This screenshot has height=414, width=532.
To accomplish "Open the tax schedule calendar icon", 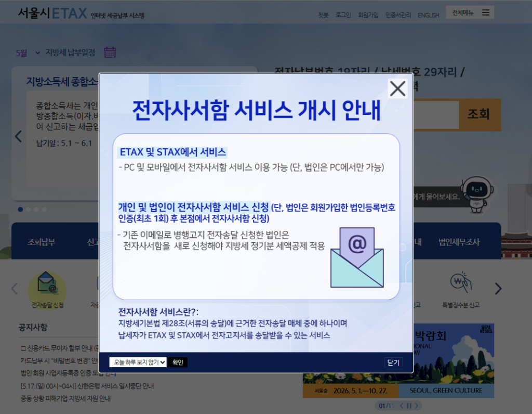I will point(110,53).
